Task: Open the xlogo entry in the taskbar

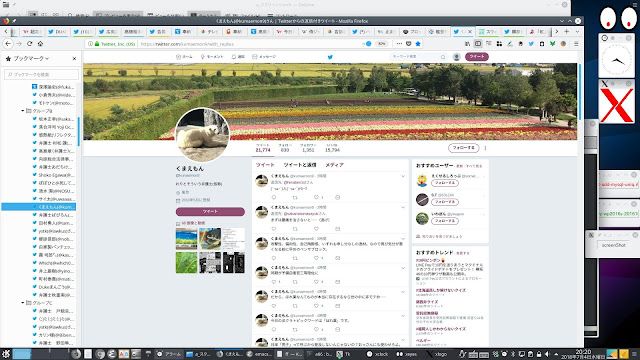Action: pos(437,354)
